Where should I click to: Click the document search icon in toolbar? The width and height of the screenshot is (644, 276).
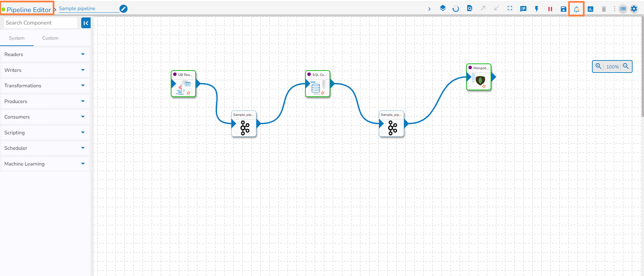(469, 8)
